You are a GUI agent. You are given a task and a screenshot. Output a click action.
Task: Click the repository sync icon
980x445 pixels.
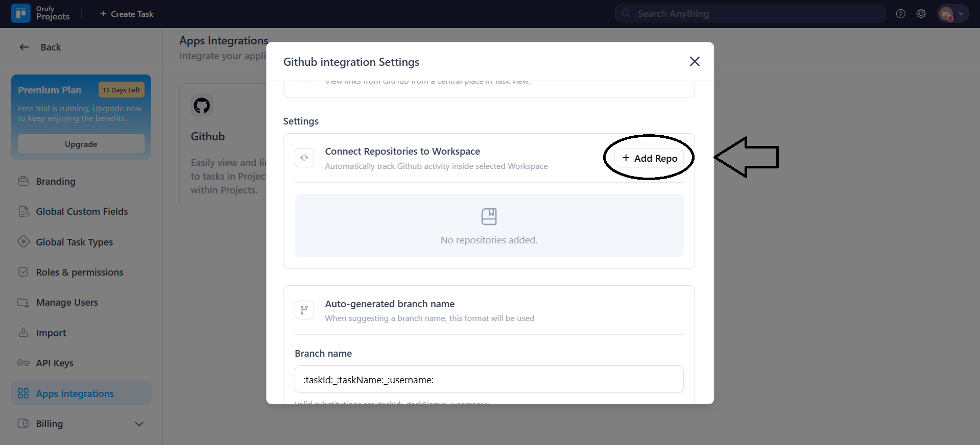(304, 158)
